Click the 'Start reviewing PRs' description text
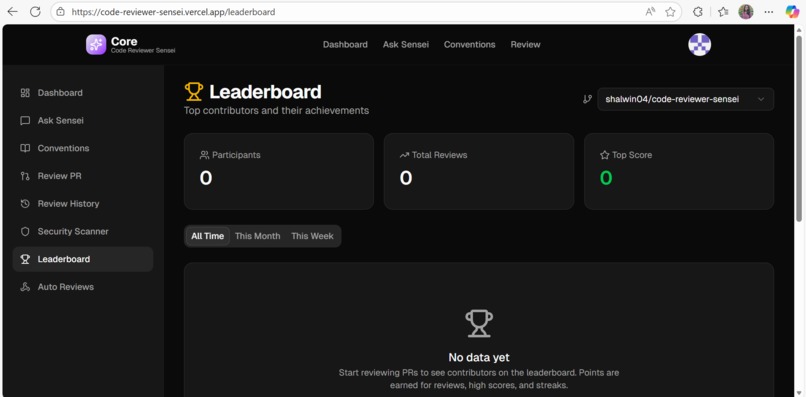The width and height of the screenshot is (806, 397). click(479, 378)
